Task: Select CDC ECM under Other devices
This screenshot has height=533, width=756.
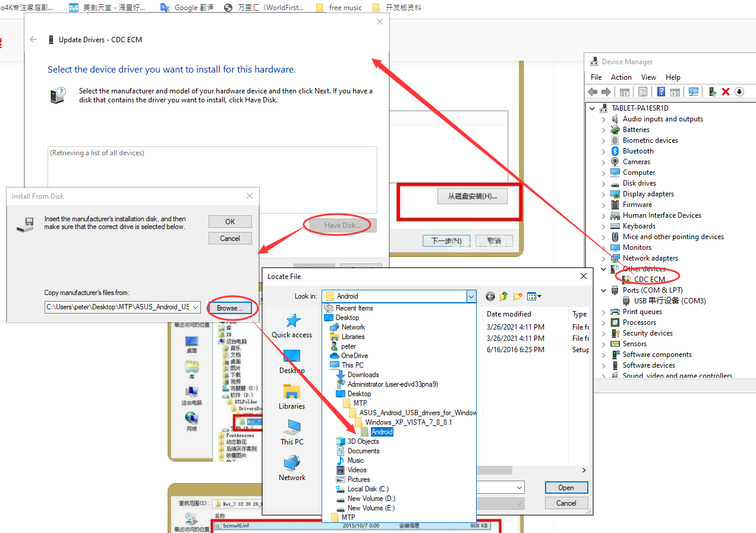Action: 649,280
